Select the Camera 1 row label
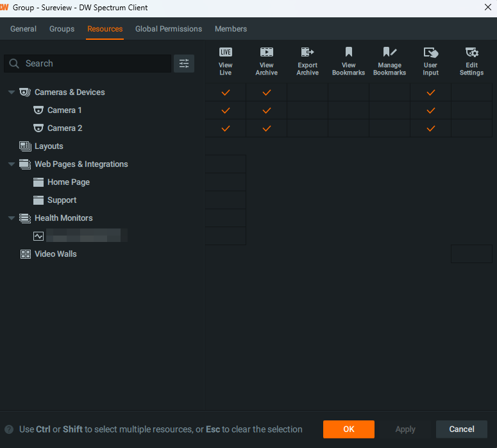Image resolution: width=497 pixels, height=448 pixels. click(x=65, y=110)
